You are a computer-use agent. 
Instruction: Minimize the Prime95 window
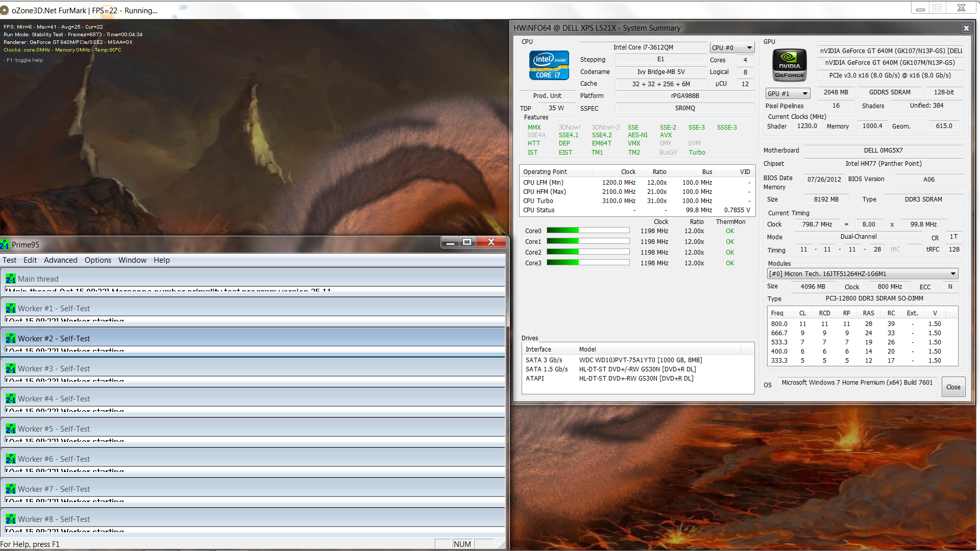(450, 242)
